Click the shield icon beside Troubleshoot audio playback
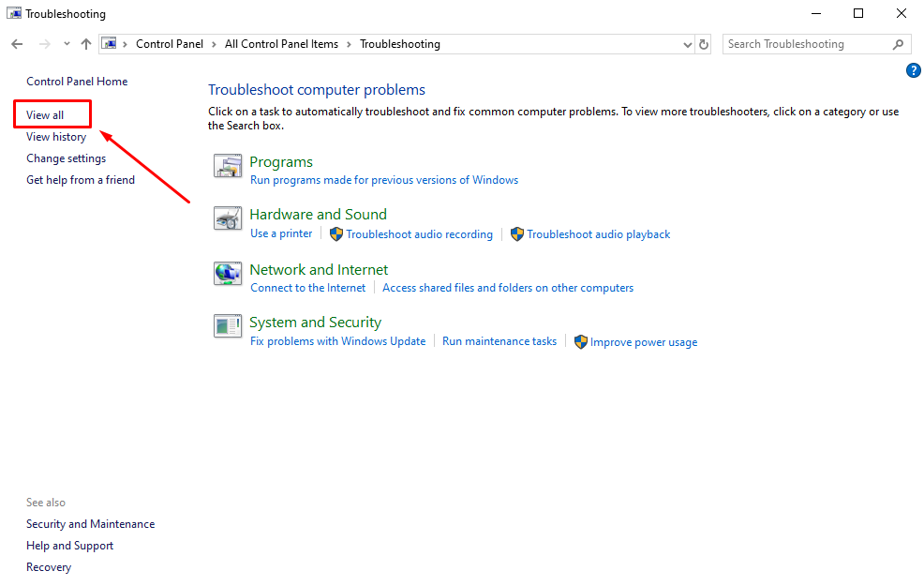This screenshot has width=924, height=586. 516,234
